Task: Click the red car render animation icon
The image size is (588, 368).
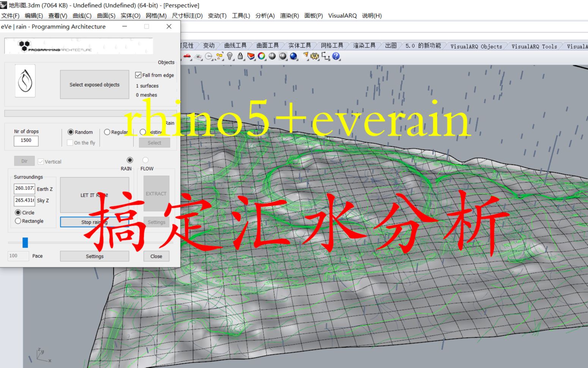Action: click(x=186, y=55)
